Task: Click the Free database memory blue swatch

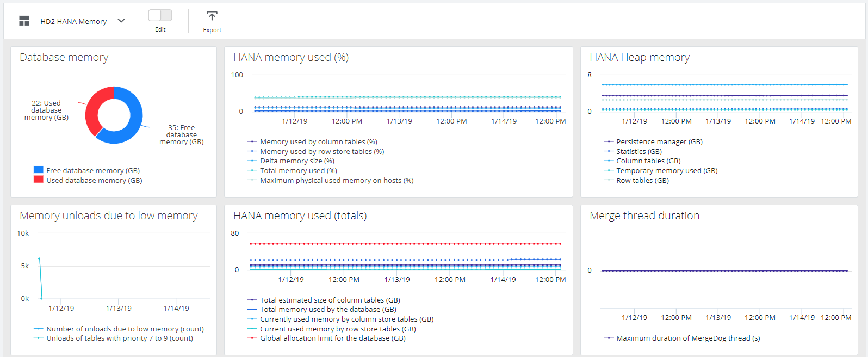Action: pyautogui.click(x=38, y=170)
